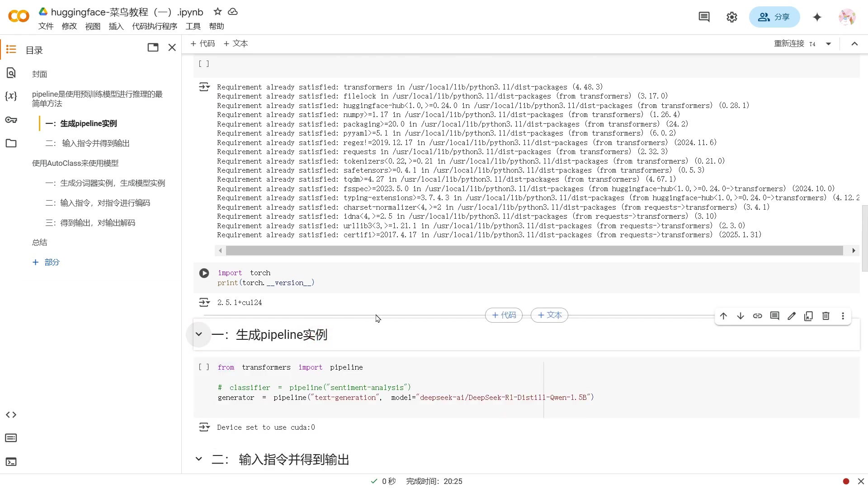Open the 代码执行程序 menu

(x=155, y=26)
